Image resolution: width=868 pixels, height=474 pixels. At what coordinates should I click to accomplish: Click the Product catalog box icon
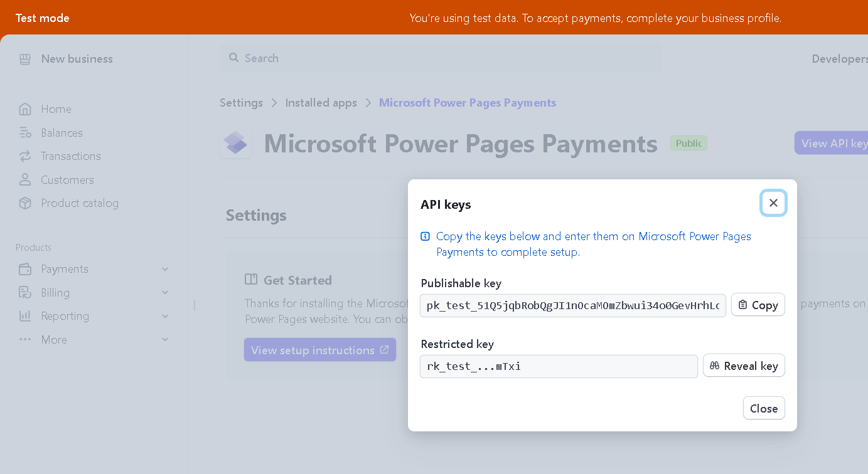(25, 203)
